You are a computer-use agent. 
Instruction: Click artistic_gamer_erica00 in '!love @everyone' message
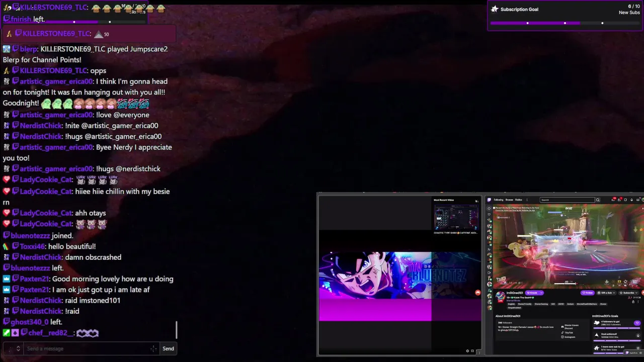(56, 115)
